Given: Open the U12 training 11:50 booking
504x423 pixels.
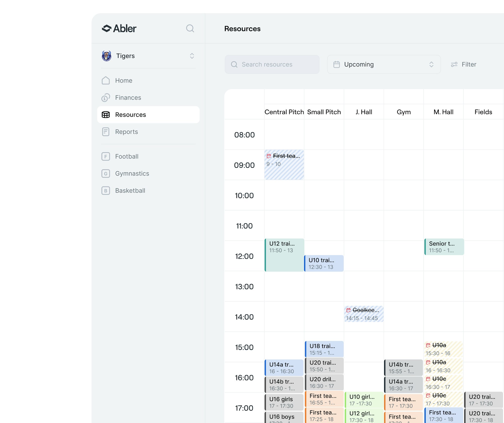Looking at the screenshot, I should click(284, 255).
